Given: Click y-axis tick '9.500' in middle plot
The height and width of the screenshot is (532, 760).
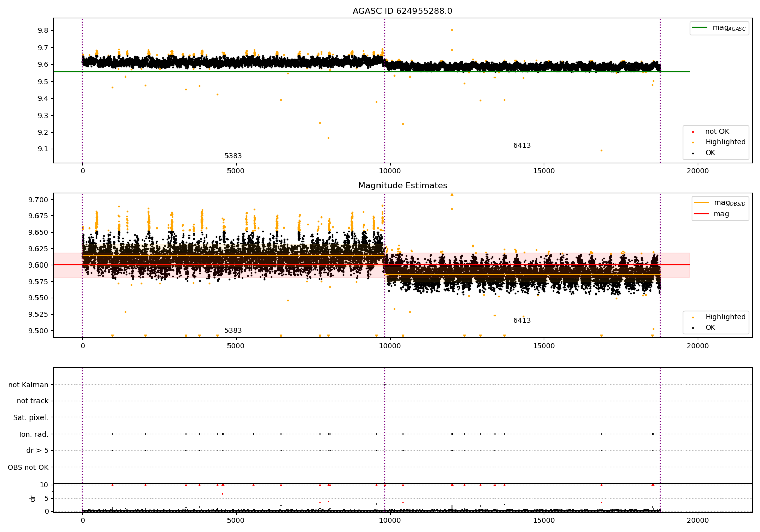Looking at the screenshot, I should (39, 331).
